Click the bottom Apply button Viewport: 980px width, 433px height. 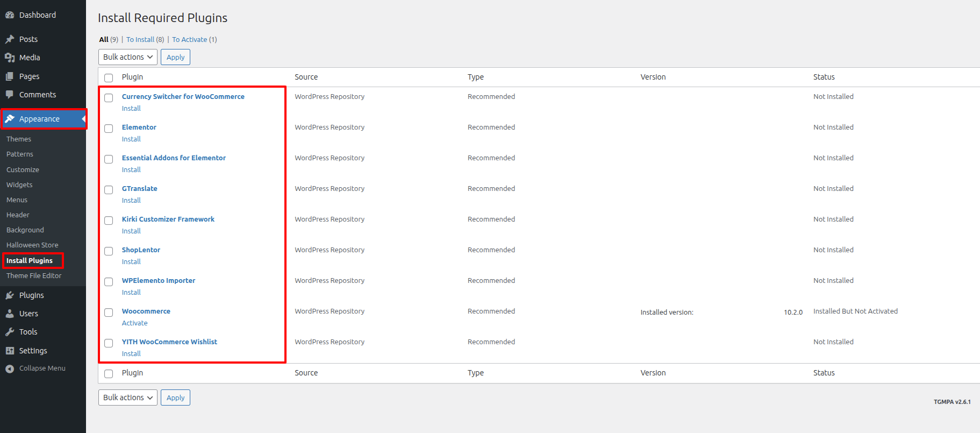[x=175, y=397]
